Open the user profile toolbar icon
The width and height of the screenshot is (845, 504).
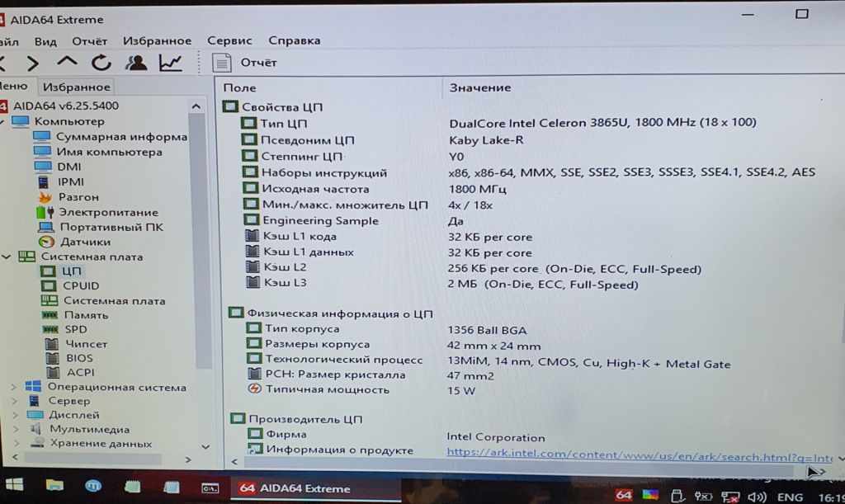tap(136, 63)
